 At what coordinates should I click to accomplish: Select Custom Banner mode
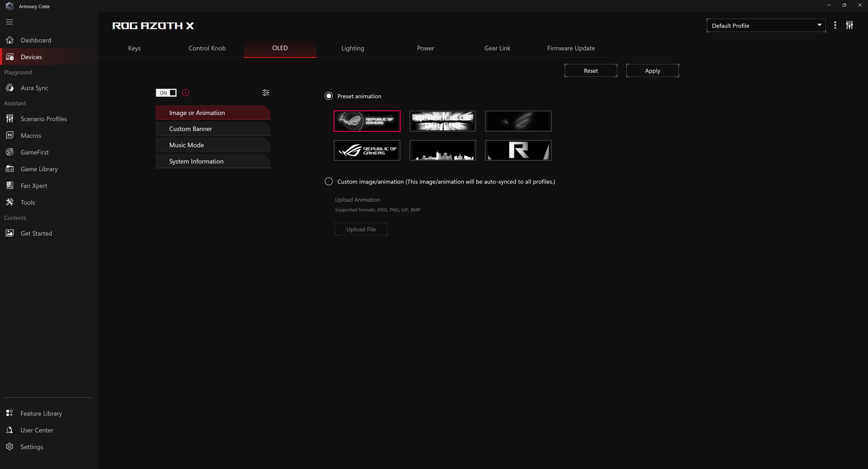point(213,129)
